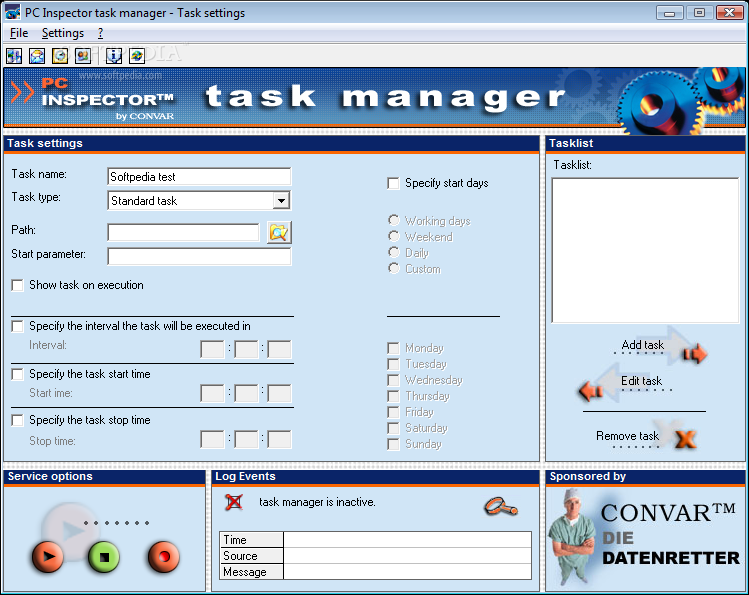Click the globe web toolbar icon

pos(137,56)
